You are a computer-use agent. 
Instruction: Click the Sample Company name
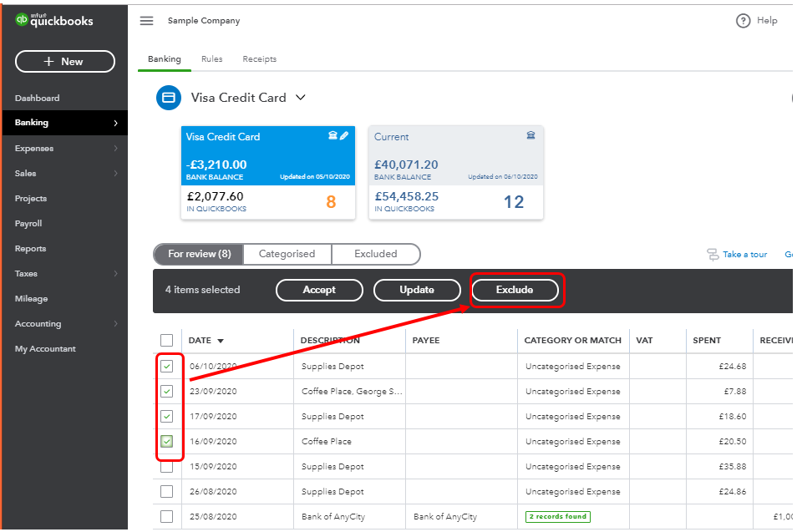[x=204, y=20]
